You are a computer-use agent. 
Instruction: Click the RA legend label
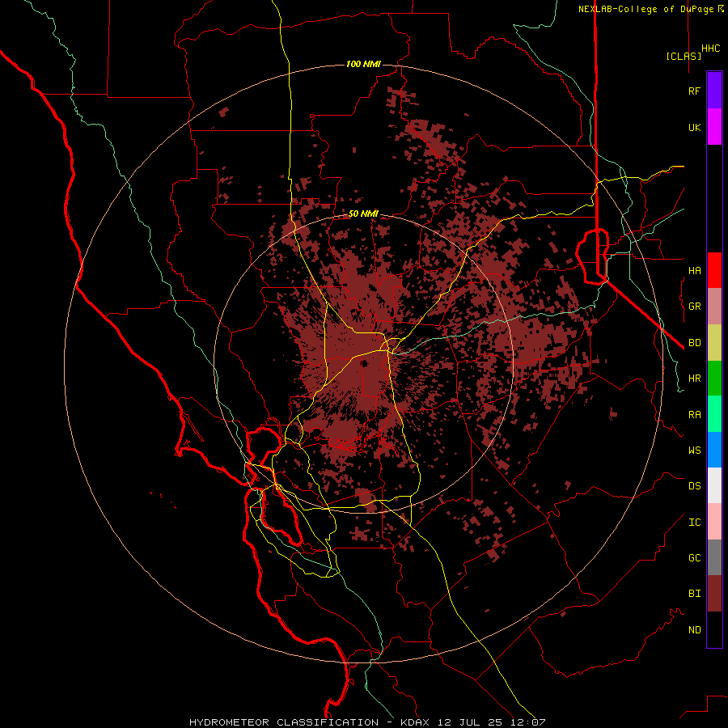[x=694, y=414]
